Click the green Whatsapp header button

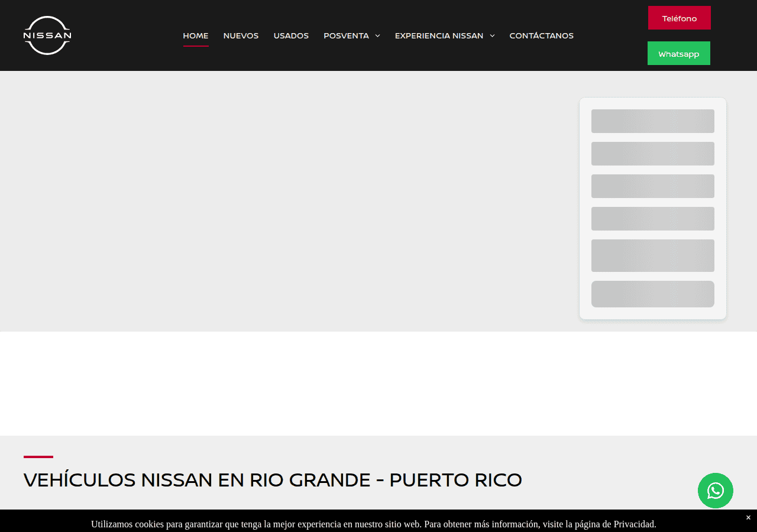[x=679, y=53]
